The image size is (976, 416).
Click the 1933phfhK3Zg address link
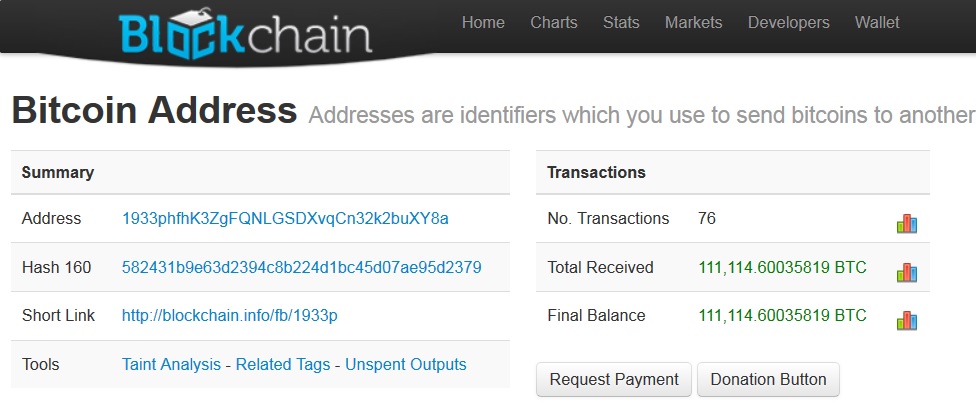285,219
